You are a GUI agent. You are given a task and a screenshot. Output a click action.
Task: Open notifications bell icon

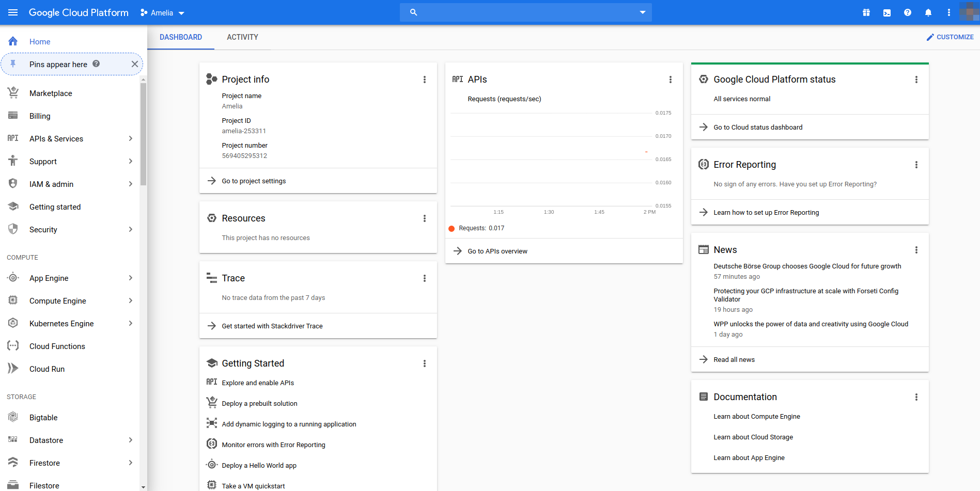928,12
